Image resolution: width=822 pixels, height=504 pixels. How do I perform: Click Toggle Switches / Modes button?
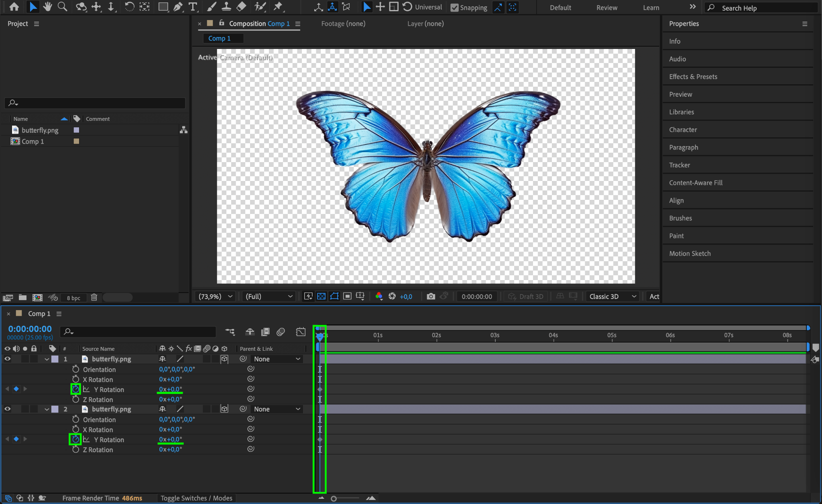(196, 498)
